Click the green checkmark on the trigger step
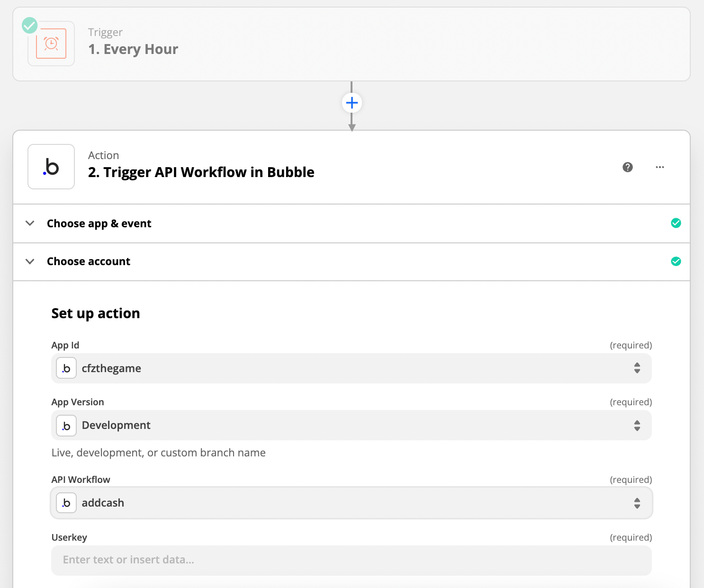Image resolution: width=704 pixels, height=588 pixels. point(30,25)
